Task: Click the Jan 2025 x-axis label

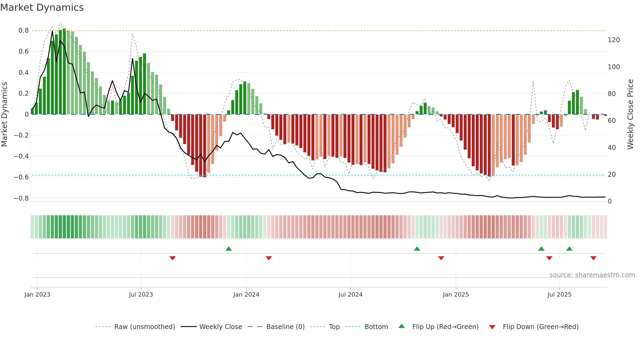Action: click(456, 294)
